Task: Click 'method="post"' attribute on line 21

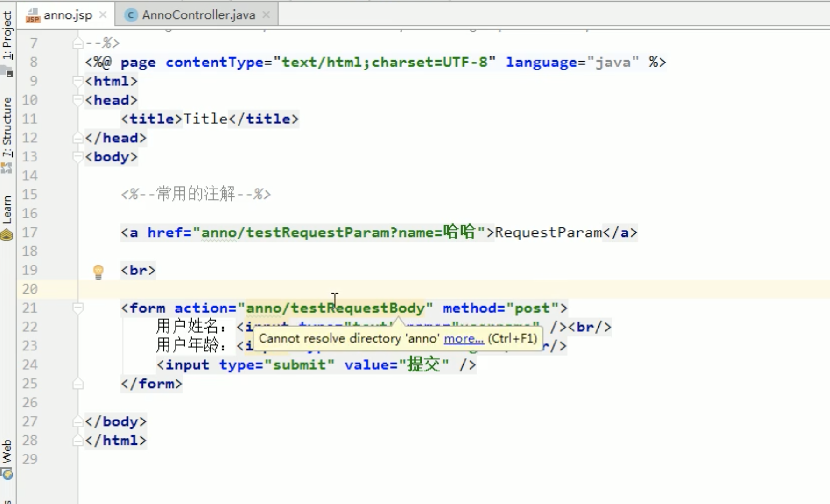Action: pyautogui.click(x=501, y=308)
